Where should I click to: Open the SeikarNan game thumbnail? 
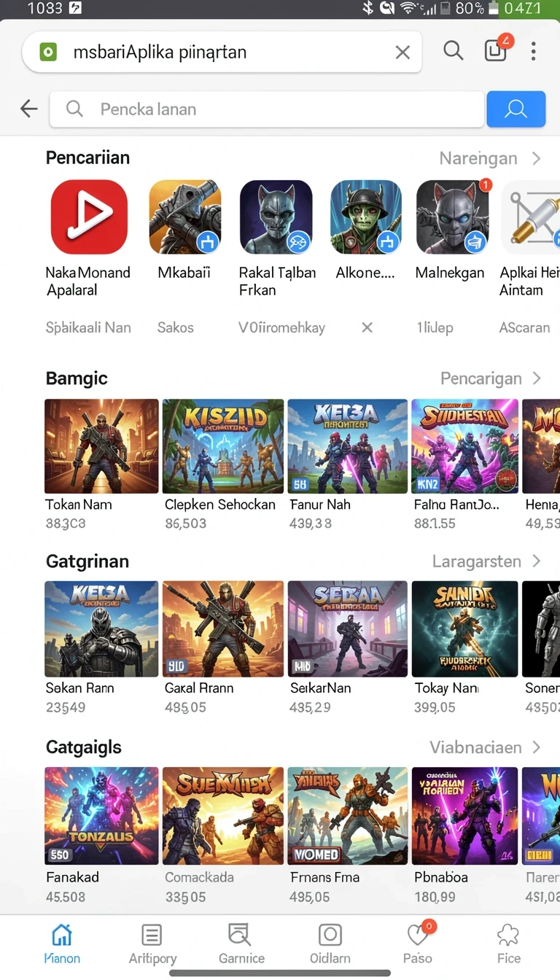click(x=348, y=629)
